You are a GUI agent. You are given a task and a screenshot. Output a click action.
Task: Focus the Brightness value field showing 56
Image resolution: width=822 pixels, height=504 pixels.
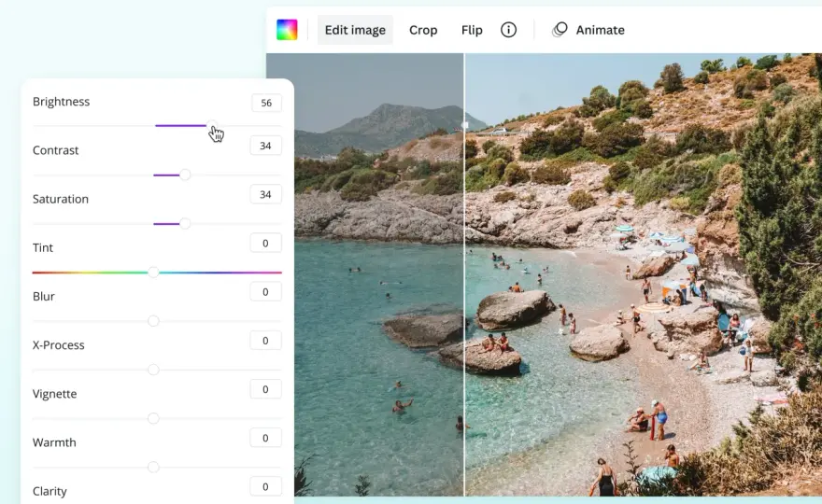coord(266,103)
